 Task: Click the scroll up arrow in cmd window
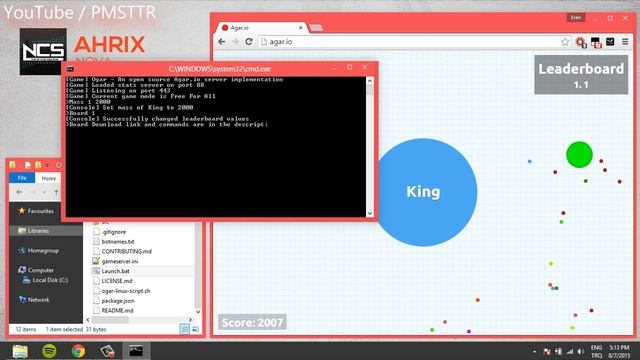point(370,80)
